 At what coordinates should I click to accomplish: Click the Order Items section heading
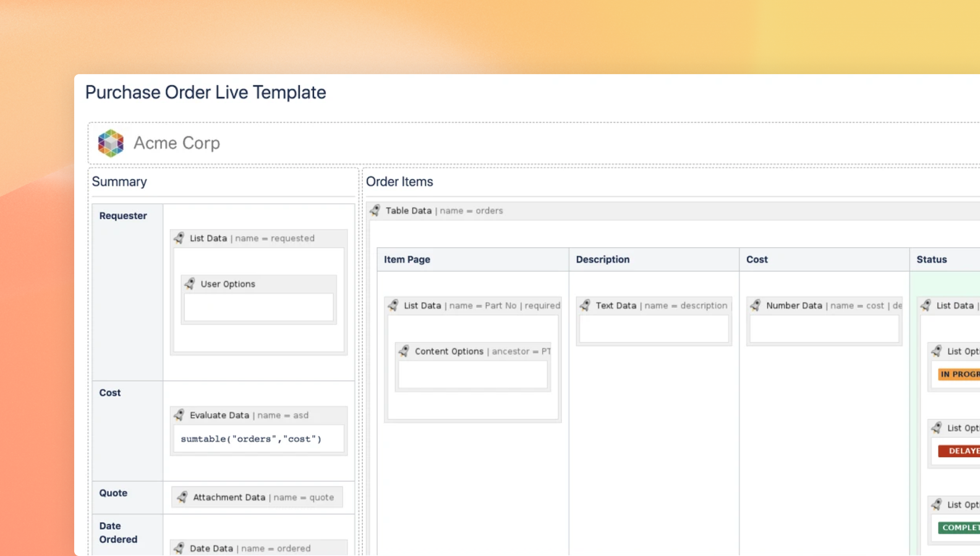point(399,182)
